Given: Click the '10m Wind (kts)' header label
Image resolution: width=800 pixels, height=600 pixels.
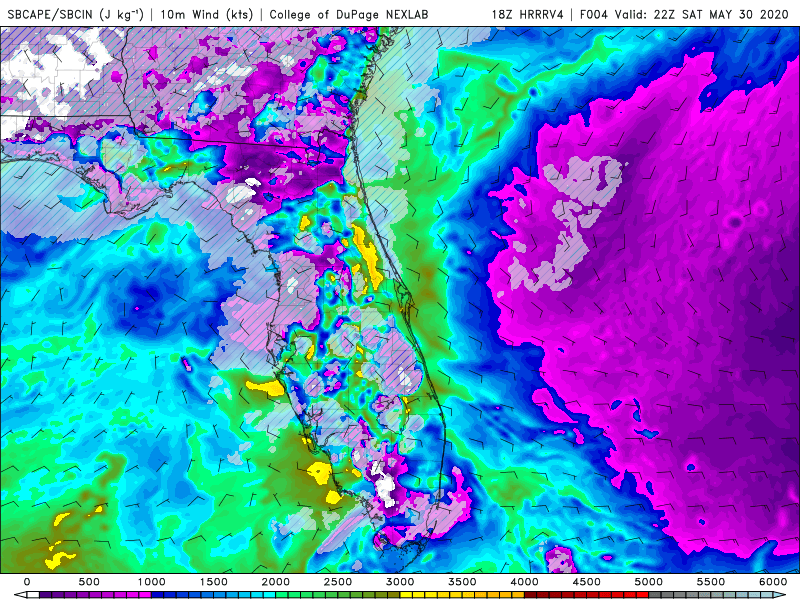Looking at the screenshot, I should pyautogui.click(x=206, y=14).
